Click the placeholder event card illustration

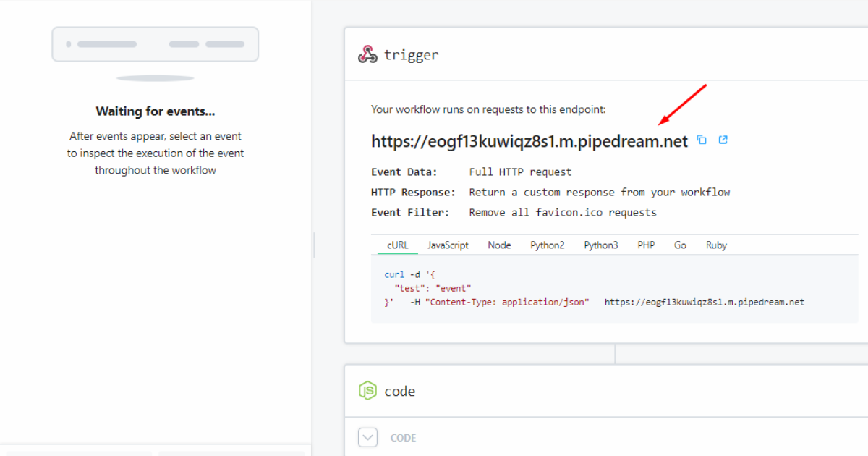(156, 44)
